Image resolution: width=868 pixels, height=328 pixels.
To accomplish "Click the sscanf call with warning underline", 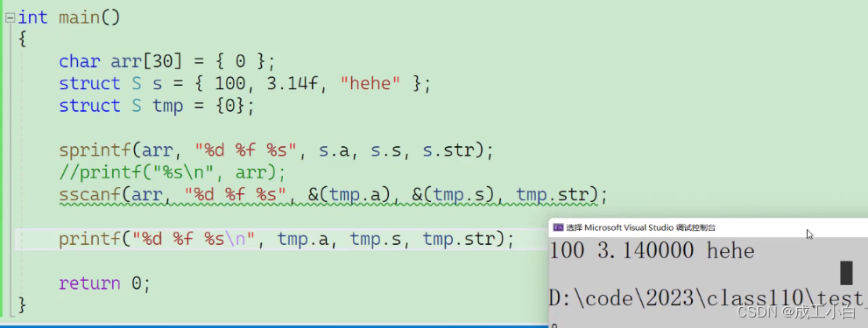I will (x=333, y=195).
